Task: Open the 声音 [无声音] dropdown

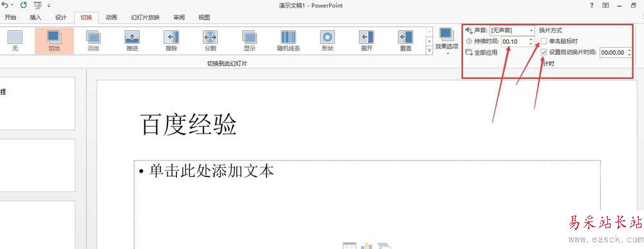Action: click(x=531, y=30)
